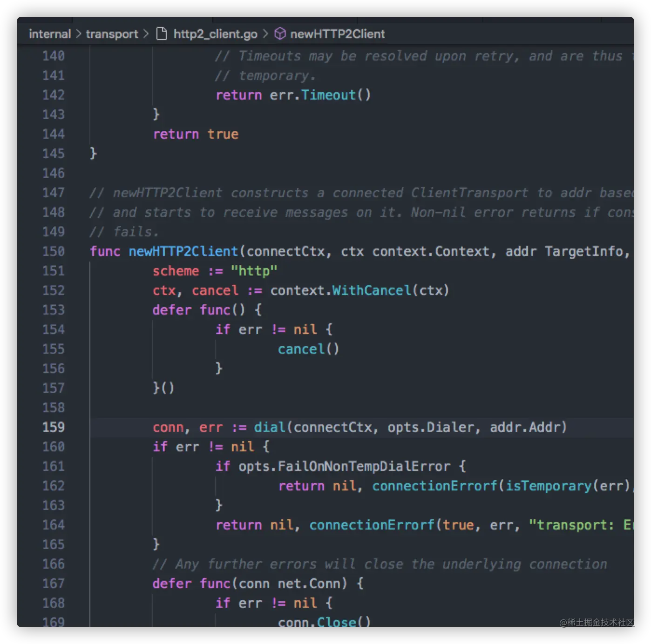This screenshot has width=651, height=644.
Task: Expand chevron after 'internal' breadcrumb
Action: pyautogui.click(x=78, y=34)
